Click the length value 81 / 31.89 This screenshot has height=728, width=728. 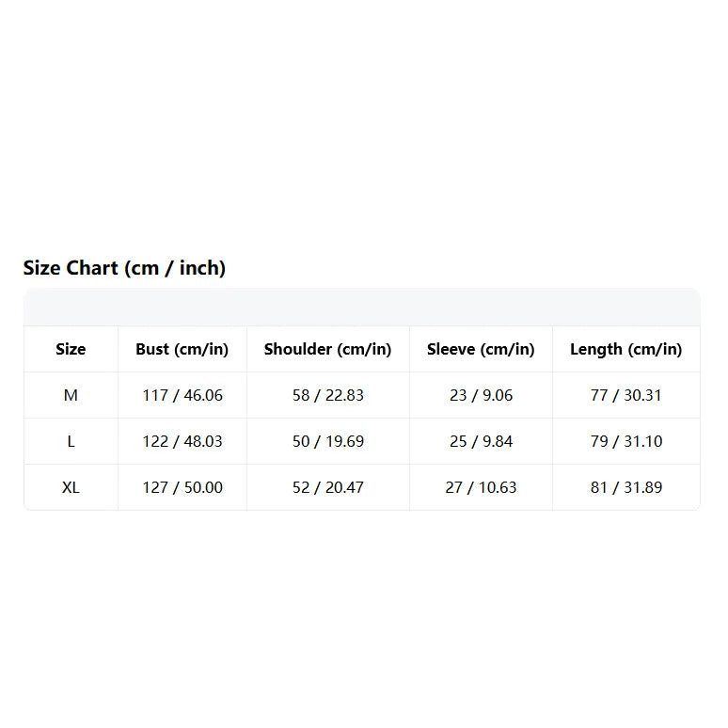626,487
